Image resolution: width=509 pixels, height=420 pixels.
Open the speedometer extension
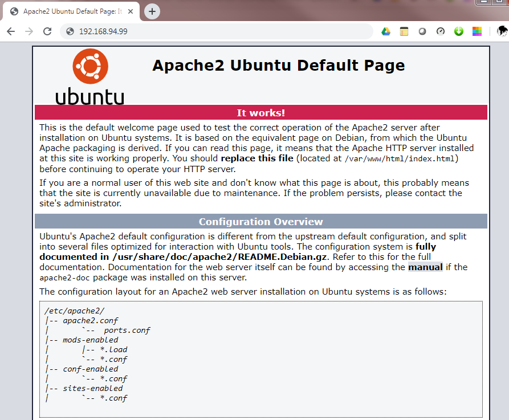441,31
